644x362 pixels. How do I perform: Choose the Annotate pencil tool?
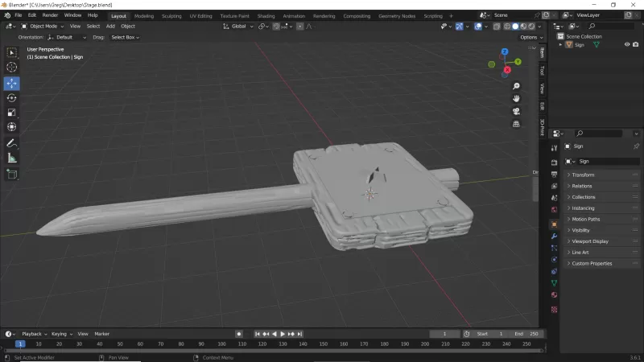point(12,143)
